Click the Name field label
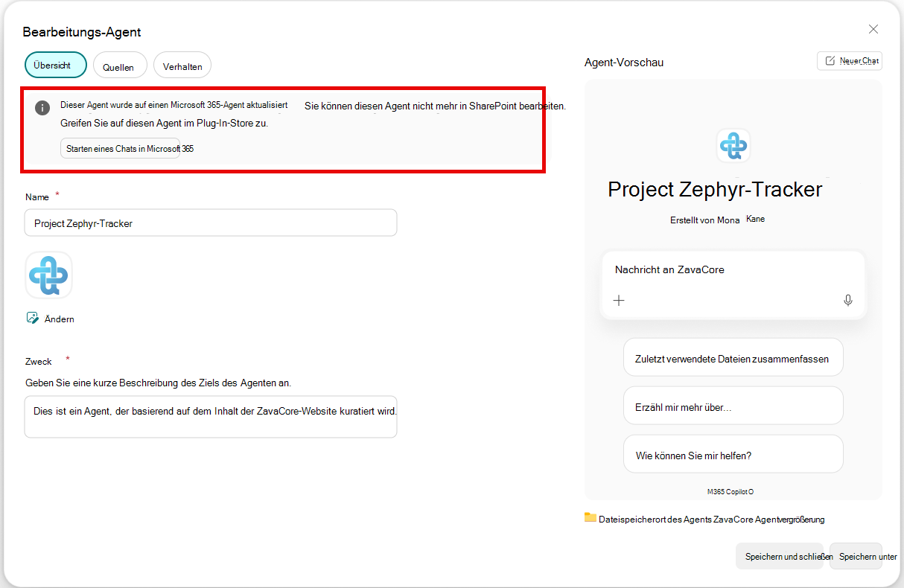This screenshot has width=904, height=588. tap(37, 197)
